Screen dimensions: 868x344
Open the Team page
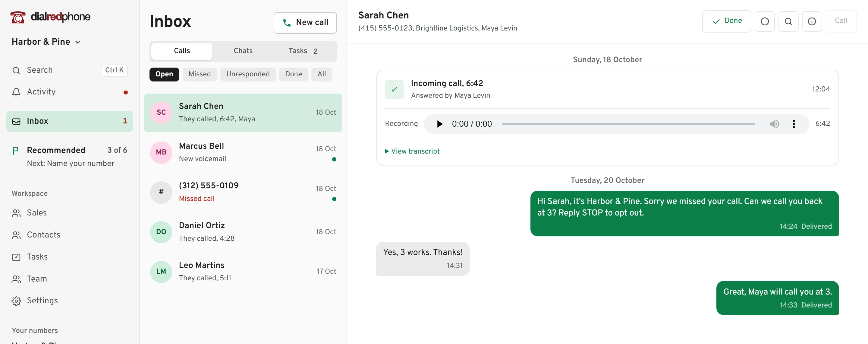70,279
